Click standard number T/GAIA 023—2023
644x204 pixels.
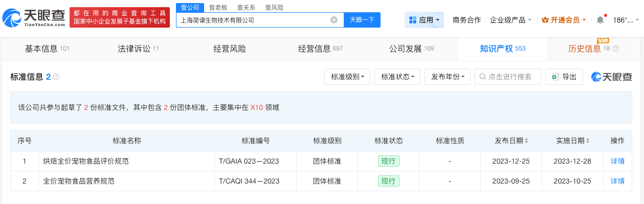249,161
